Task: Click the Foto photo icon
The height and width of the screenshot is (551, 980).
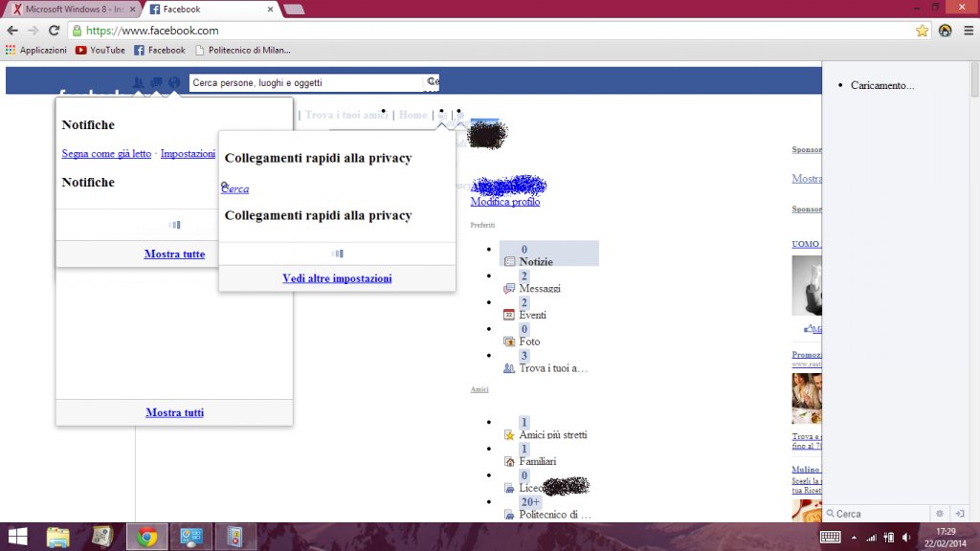Action: (509, 342)
